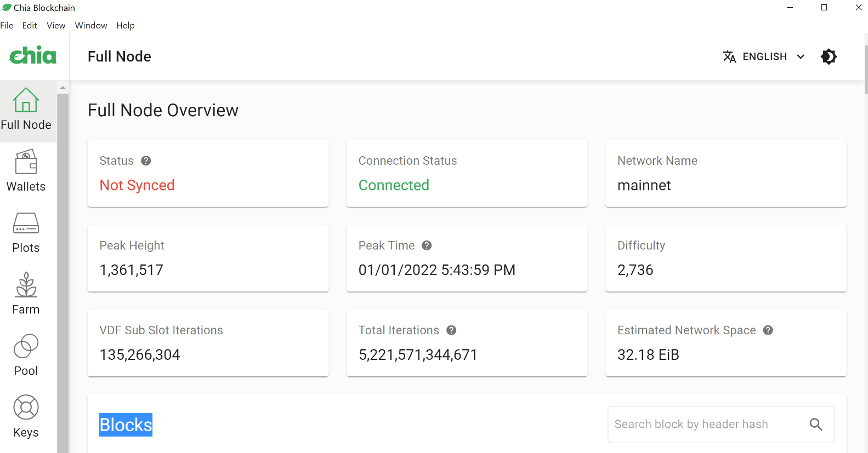Click the VDF iterations value 135,266,304
Screen dimensions: 868x453
tap(140, 355)
